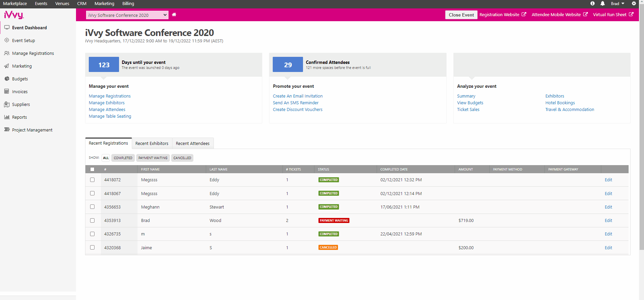Click the Suppliers map icon
This screenshot has width=644, height=300.
click(x=7, y=104)
